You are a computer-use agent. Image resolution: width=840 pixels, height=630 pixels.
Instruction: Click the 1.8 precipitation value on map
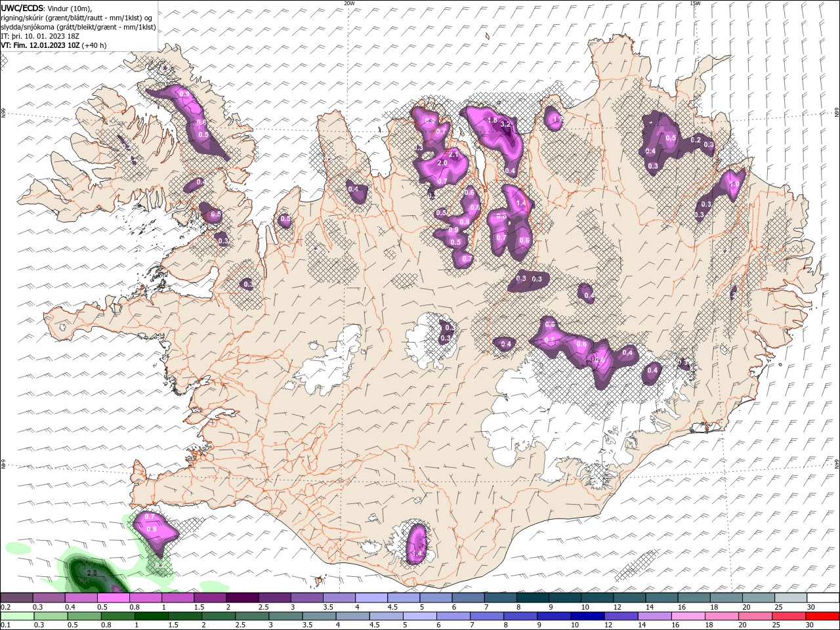[x=492, y=120]
